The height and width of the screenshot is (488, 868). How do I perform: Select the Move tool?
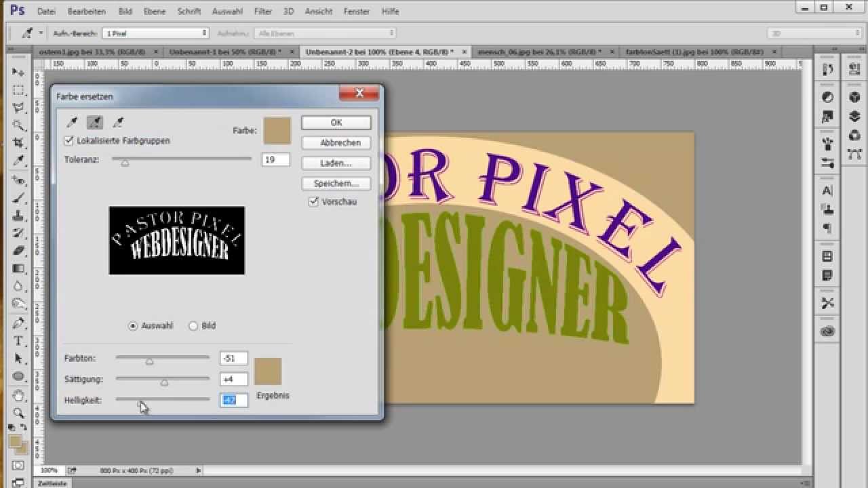coord(18,73)
